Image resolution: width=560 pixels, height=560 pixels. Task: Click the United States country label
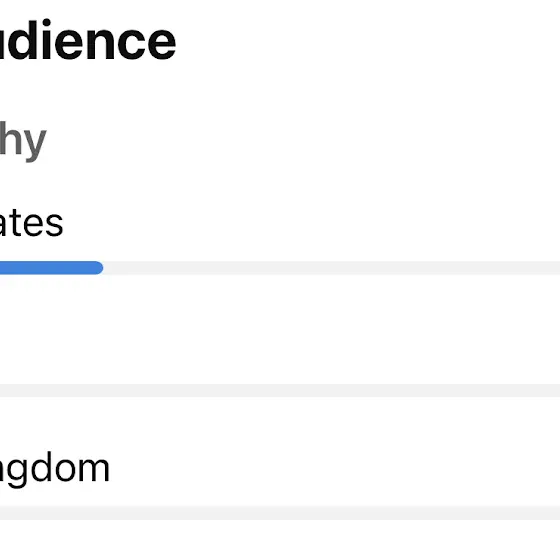pos(31,223)
